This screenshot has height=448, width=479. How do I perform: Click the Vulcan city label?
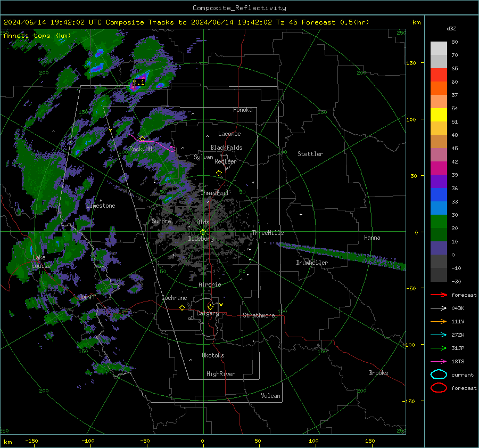click(x=270, y=396)
